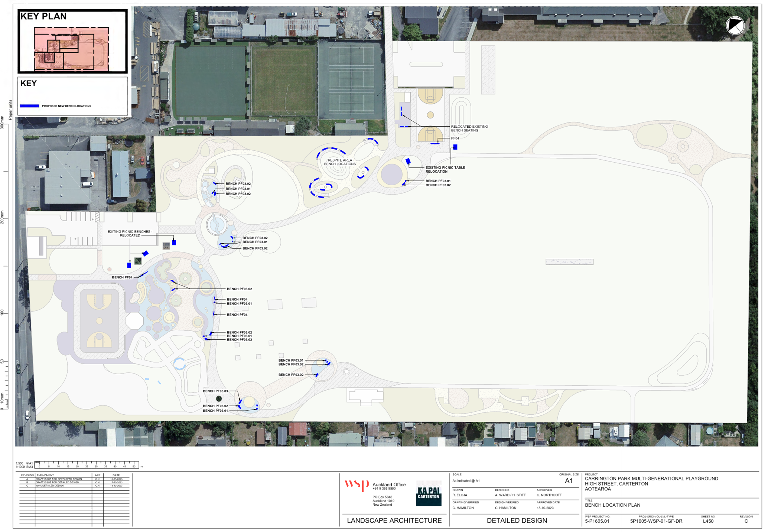Click the grey rectangular pitch strip on the field
Viewport: 765px width, 532px height.
(569, 262)
